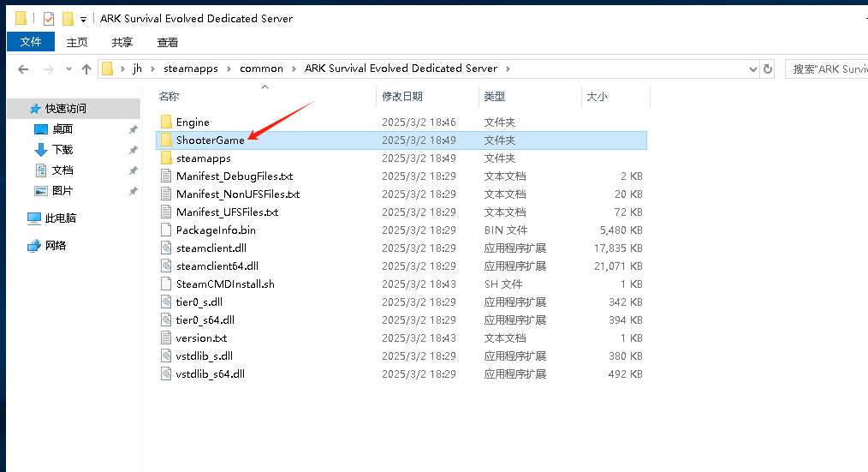Expand chevron after common in address bar
Image resolution: width=868 pixels, height=472 pixels.
(x=294, y=69)
